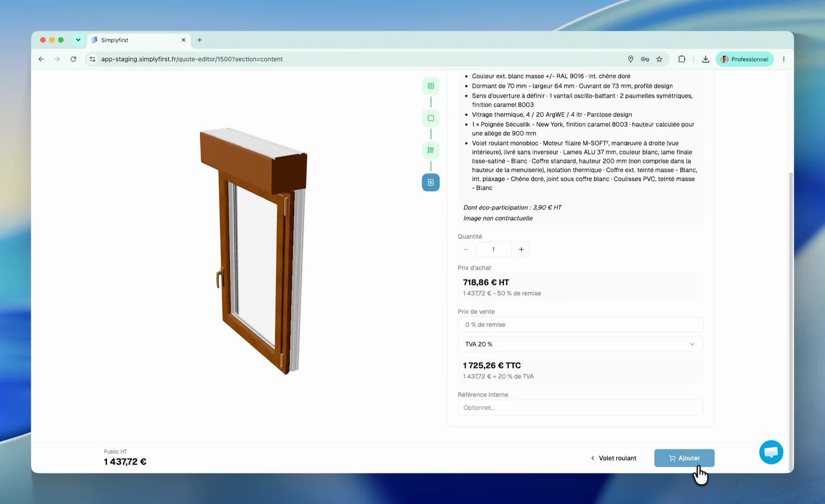This screenshot has height=504, width=825.
Task: Click the site info icon in address bar
Action: pyautogui.click(x=92, y=59)
